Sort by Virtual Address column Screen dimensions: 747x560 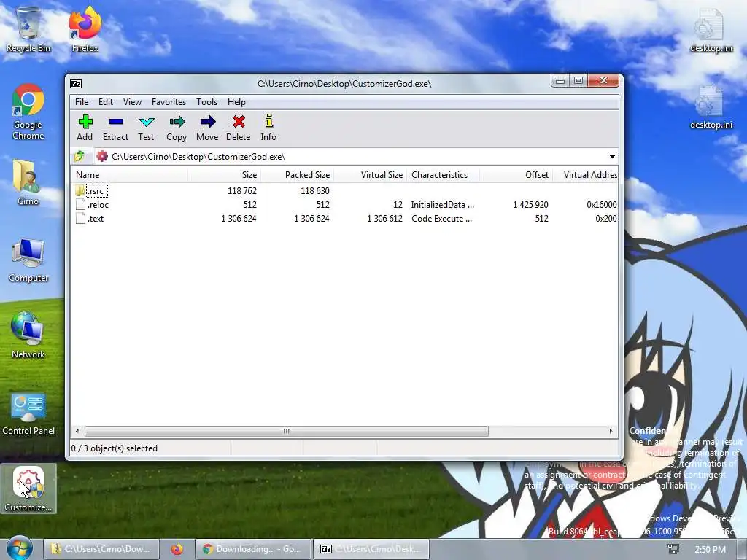[586, 175]
